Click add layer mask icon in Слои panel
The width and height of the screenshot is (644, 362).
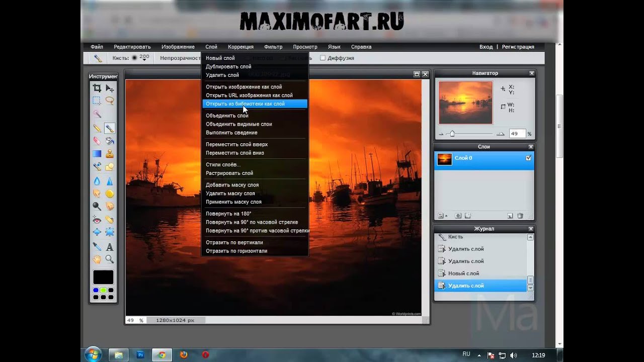tap(458, 216)
